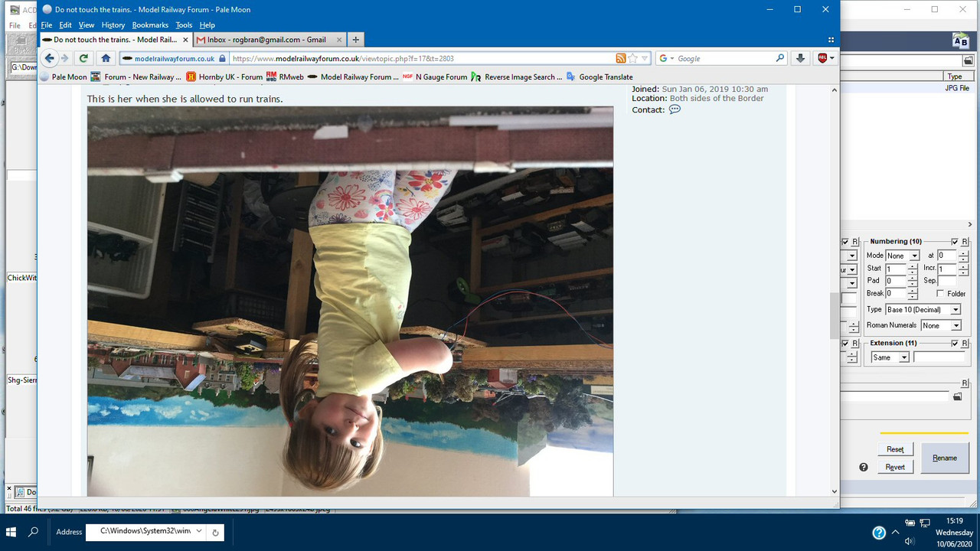The image size is (980, 551).
Task: Open the Pale Moon bookmark
Action: coord(63,77)
